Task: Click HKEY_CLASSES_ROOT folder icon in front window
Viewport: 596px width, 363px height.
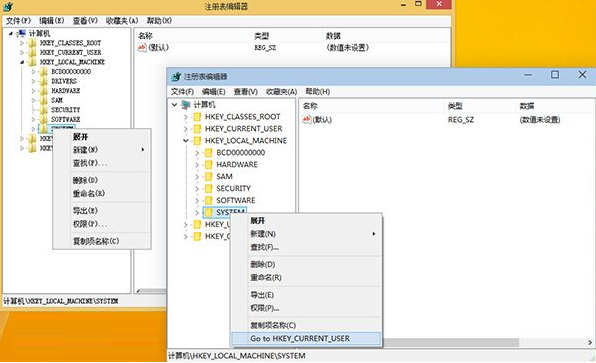Action: [x=197, y=117]
